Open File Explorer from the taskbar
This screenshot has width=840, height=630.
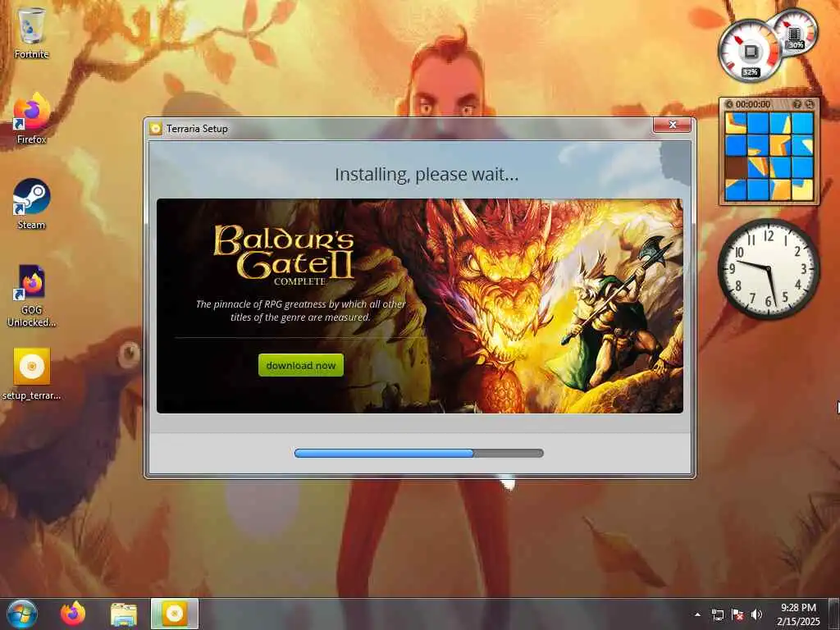point(124,614)
